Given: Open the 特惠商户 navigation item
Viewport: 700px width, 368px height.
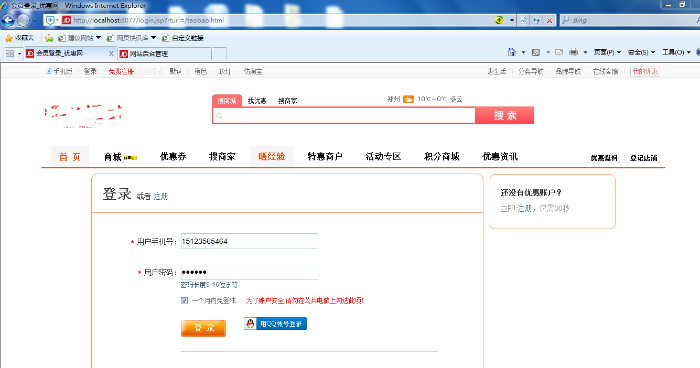Looking at the screenshot, I should pos(325,157).
